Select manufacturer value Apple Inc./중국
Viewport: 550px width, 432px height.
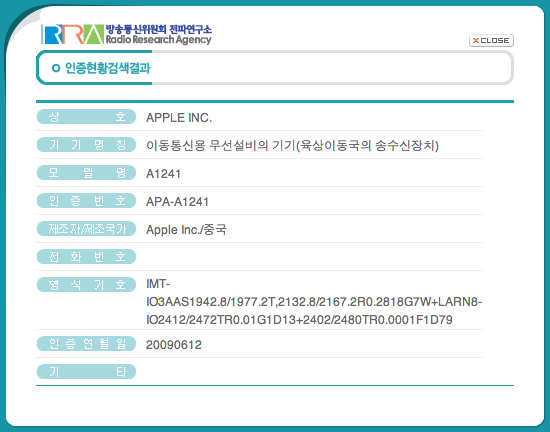pos(186,230)
